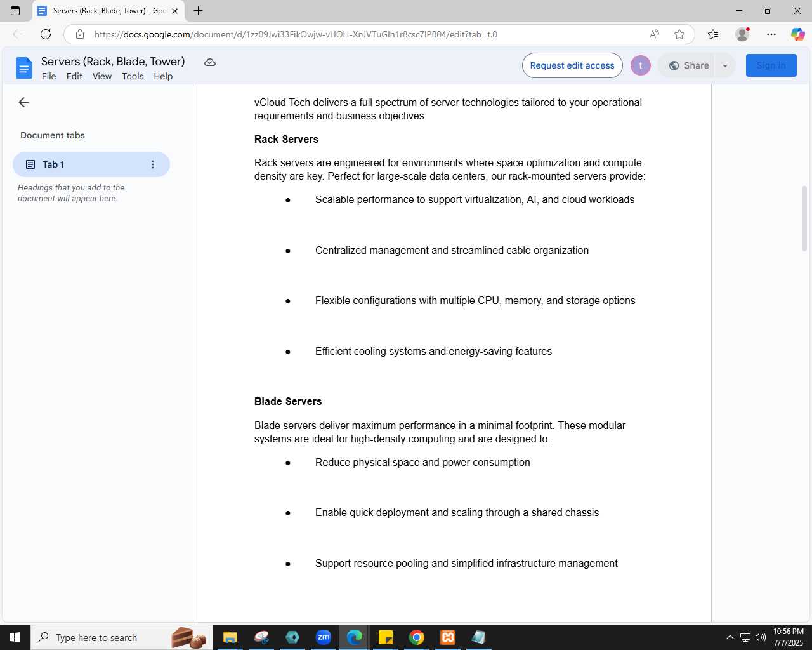
Task: Click the Request edit access button
Action: point(572,65)
